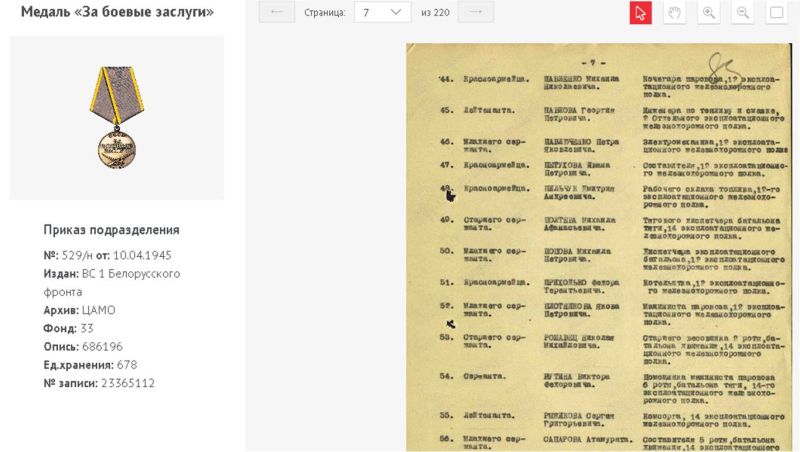Click the heading Медаль «За боевые заслуги»
The width and height of the screenshot is (800, 452).
pyautogui.click(x=117, y=12)
